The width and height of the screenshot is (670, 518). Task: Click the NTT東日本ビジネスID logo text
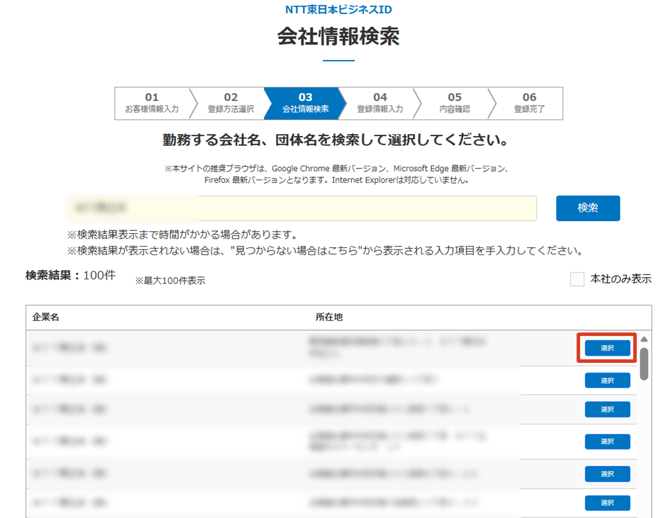pyautogui.click(x=338, y=8)
